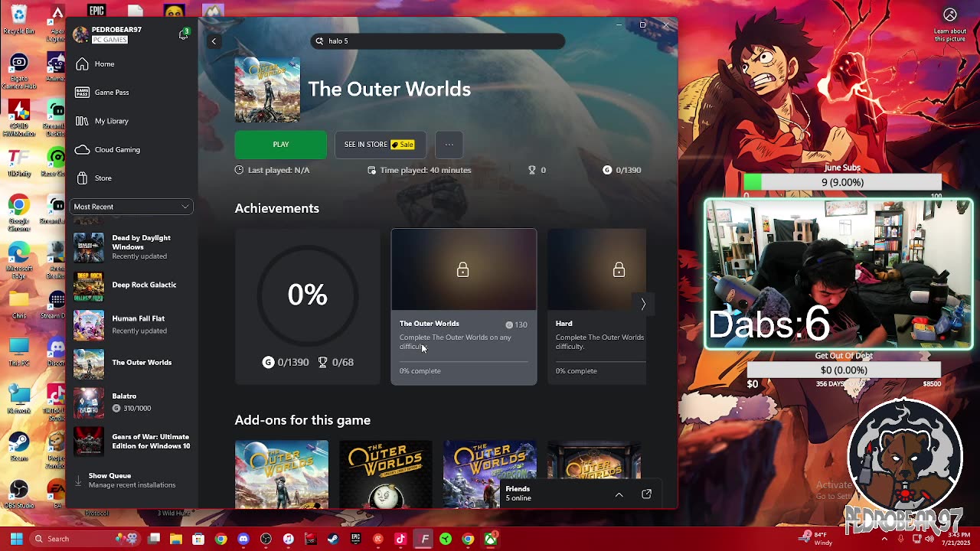Open This PC desktop icon
Viewport: 980px width, 551px height.
pyautogui.click(x=18, y=354)
